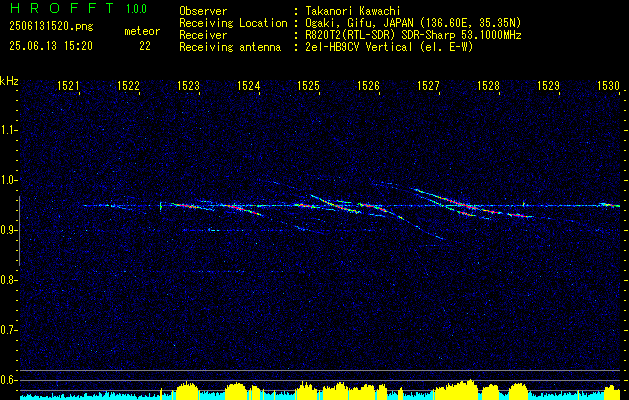Click the meteor count label
The image size is (629, 400).
(x=142, y=31)
